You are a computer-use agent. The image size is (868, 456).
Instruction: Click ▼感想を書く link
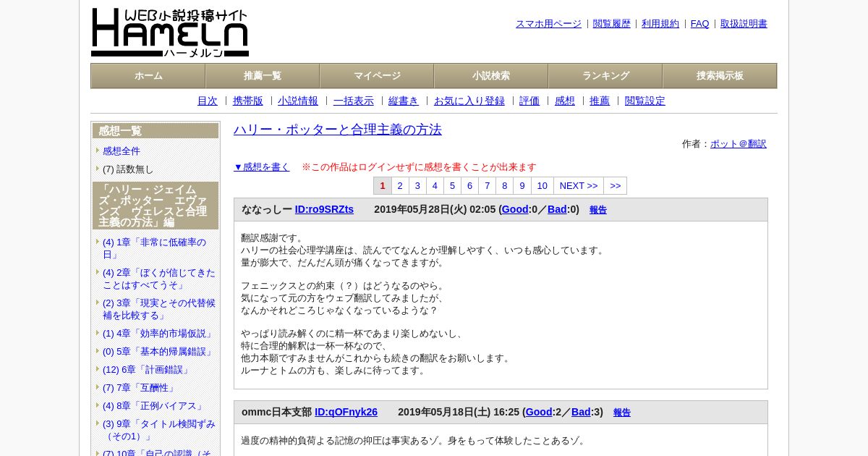(262, 167)
